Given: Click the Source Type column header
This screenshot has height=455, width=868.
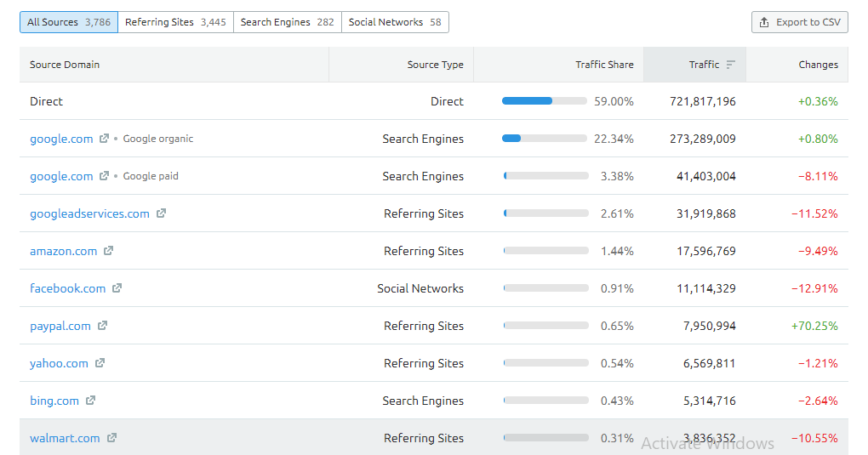Looking at the screenshot, I should click(435, 65).
